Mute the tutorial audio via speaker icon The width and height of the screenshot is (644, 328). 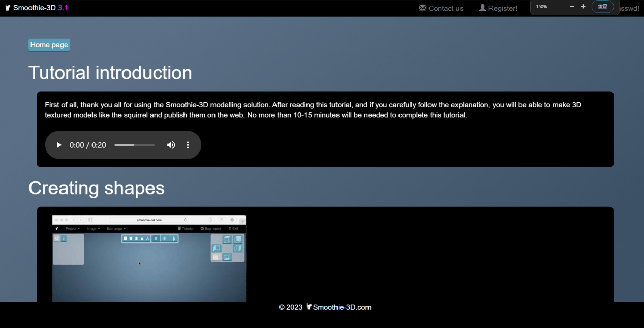click(171, 145)
